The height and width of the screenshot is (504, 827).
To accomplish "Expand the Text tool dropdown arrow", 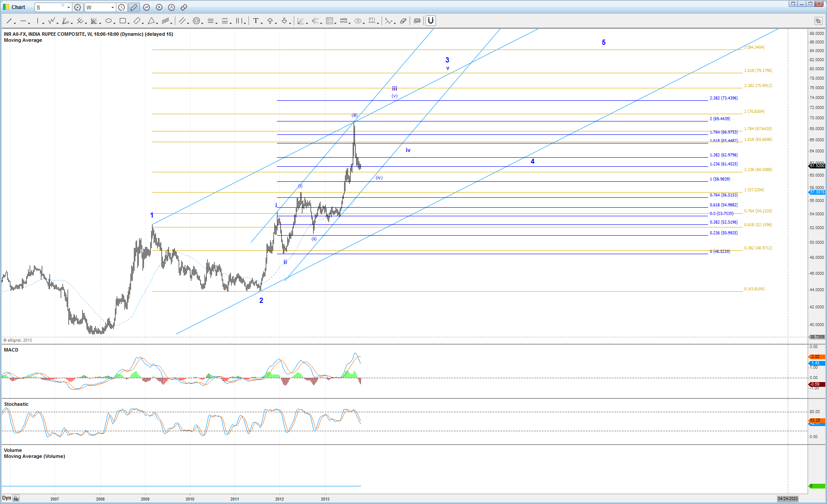I will [x=261, y=23].
